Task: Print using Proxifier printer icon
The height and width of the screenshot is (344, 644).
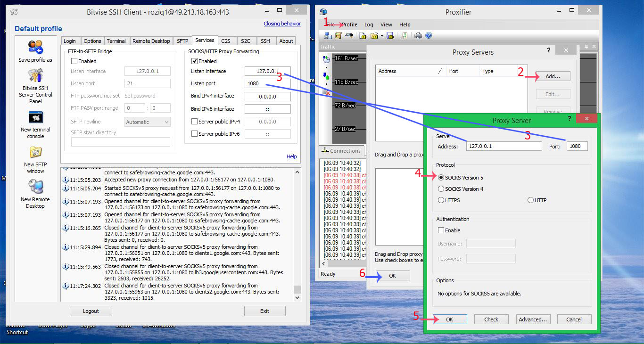Action: point(418,35)
